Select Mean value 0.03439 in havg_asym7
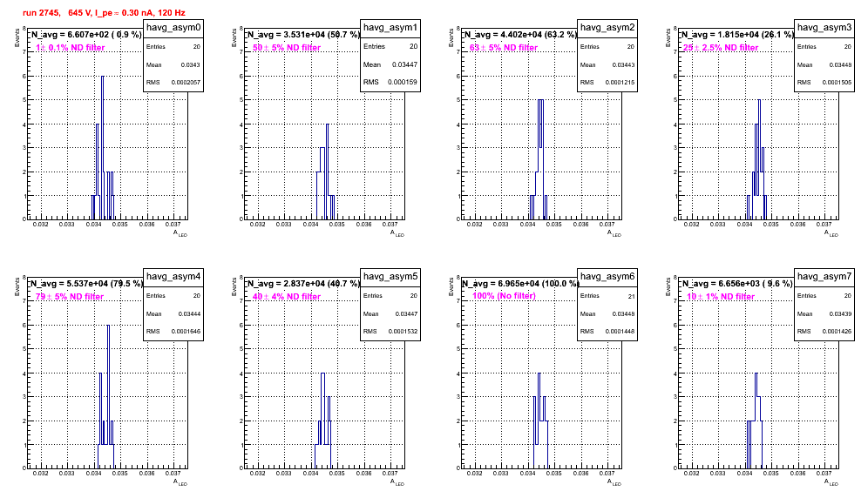The height and width of the screenshot is (498, 868). pos(840,313)
